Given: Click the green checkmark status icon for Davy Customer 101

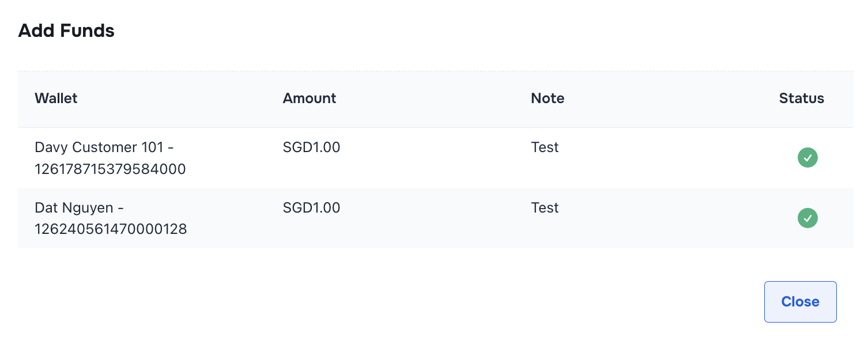Looking at the screenshot, I should point(807,157).
